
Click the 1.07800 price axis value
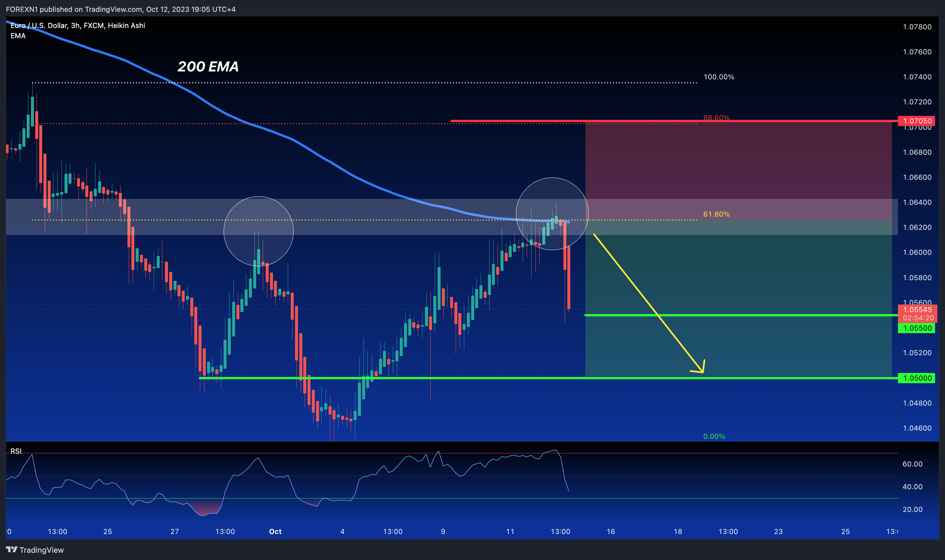[x=917, y=27]
